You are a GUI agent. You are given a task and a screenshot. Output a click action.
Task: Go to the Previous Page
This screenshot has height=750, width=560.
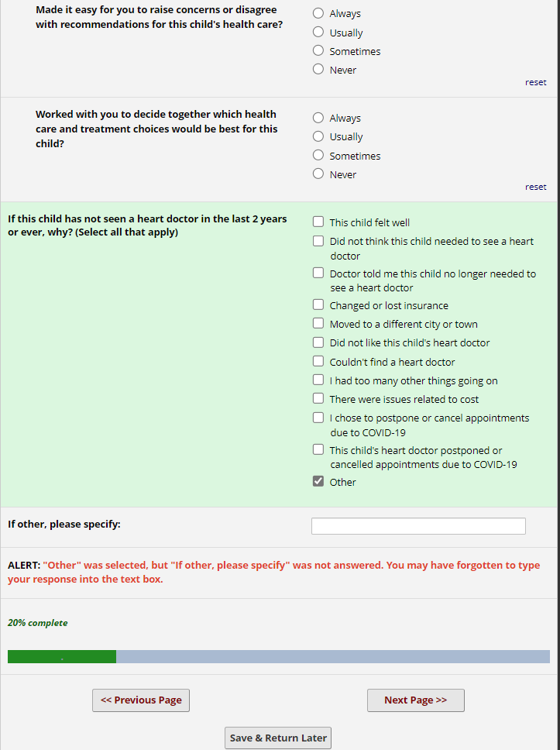[141, 700]
